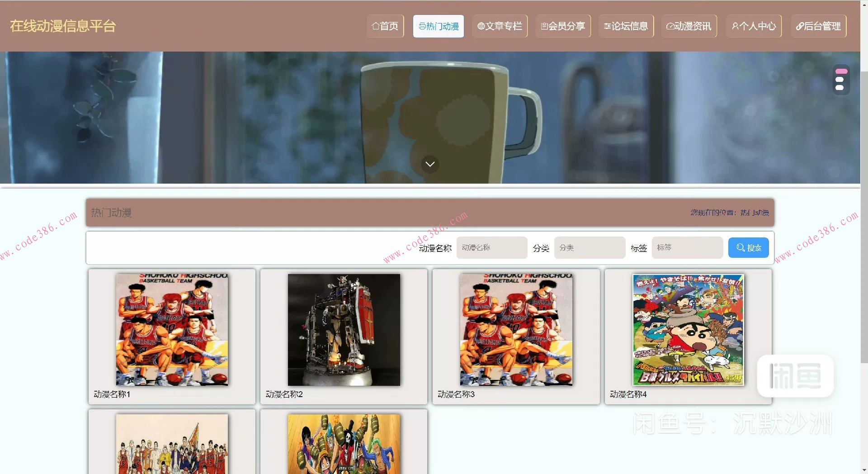Open the 后台管理 admin link

tap(818, 26)
